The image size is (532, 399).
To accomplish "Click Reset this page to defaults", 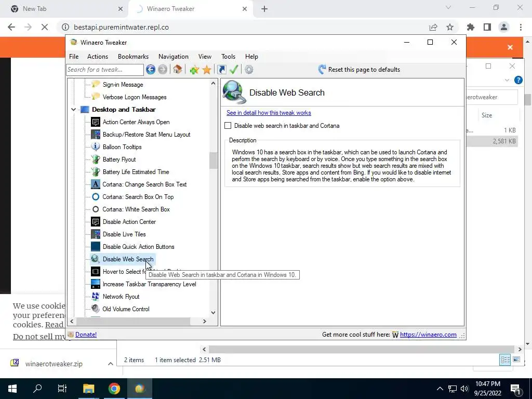I will [360, 70].
